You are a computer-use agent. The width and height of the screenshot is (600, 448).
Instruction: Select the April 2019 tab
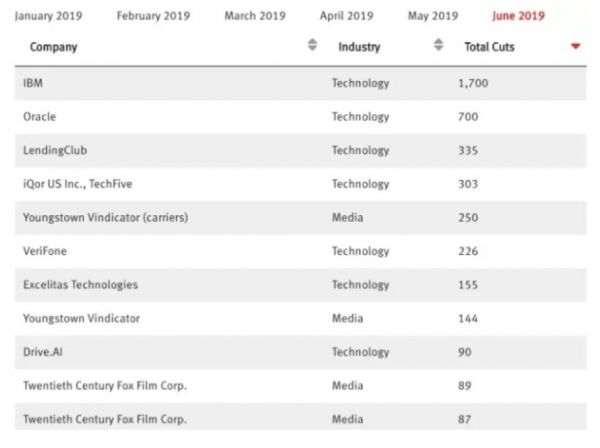click(x=348, y=16)
